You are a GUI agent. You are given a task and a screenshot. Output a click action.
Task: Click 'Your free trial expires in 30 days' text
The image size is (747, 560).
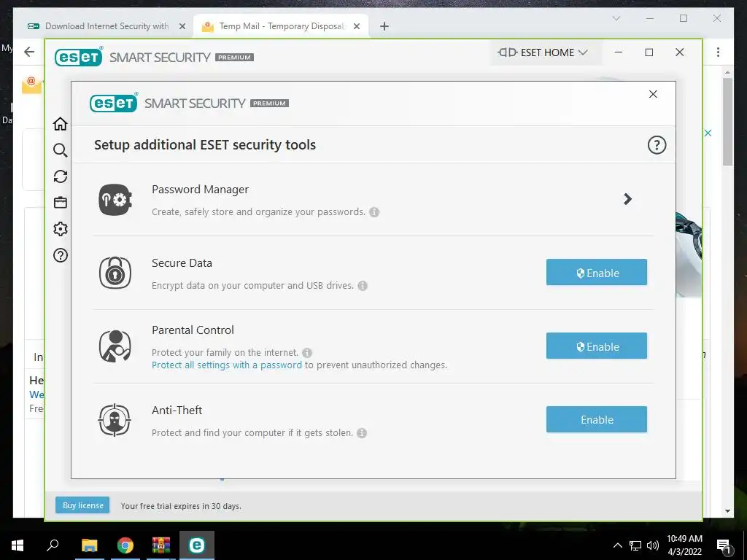(181, 506)
